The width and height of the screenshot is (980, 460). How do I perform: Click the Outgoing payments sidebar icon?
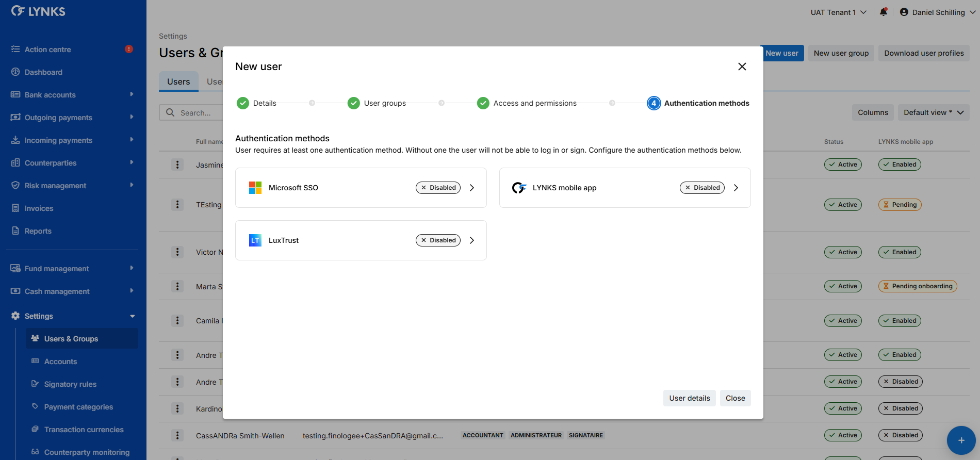[x=15, y=117]
